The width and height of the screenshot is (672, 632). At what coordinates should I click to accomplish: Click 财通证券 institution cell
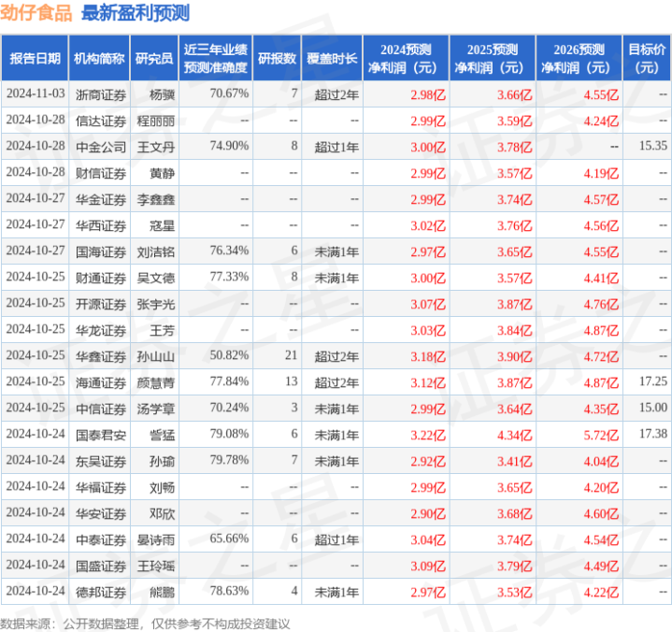point(101,278)
